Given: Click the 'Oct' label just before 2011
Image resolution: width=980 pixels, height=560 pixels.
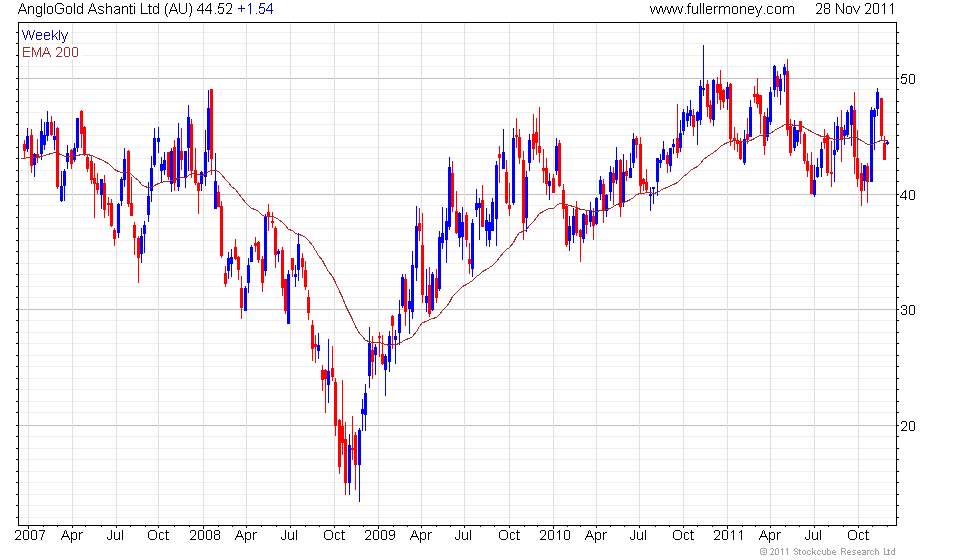Looking at the screenshot, I should (x=683, y=536).
